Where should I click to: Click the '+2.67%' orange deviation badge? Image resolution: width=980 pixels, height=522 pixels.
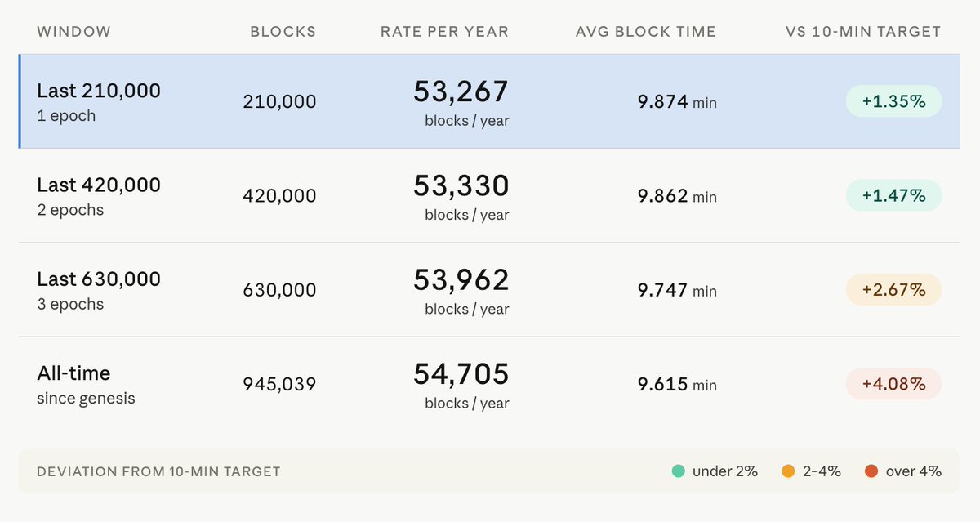[x=893, y=290]
